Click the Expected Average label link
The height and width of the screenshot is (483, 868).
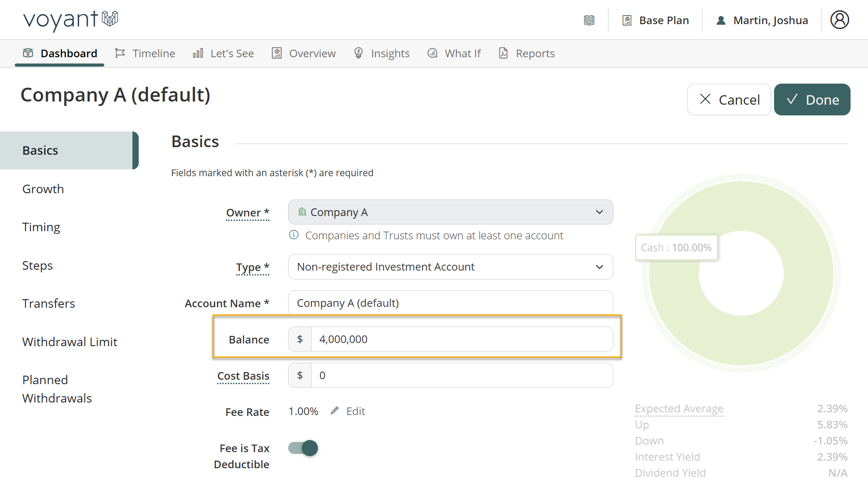pos(679,409)
